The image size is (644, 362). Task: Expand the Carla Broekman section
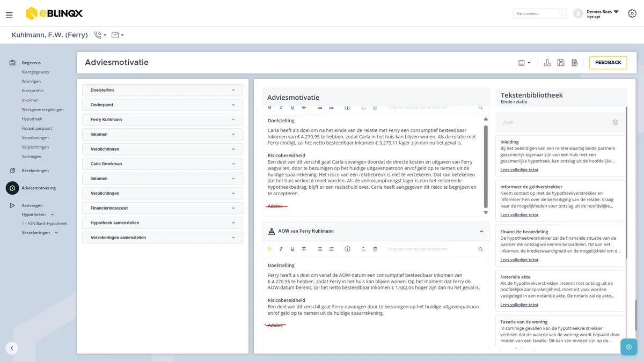(163, 164)
